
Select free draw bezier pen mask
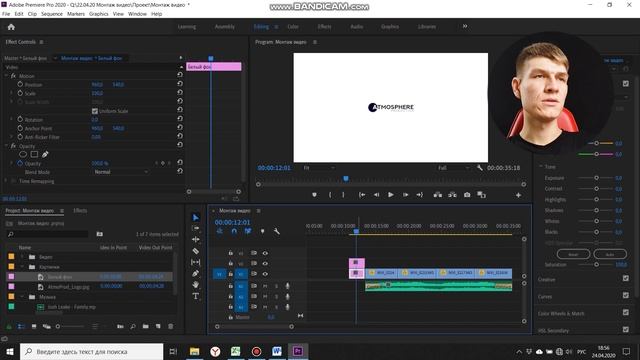[x=45, y=154]
